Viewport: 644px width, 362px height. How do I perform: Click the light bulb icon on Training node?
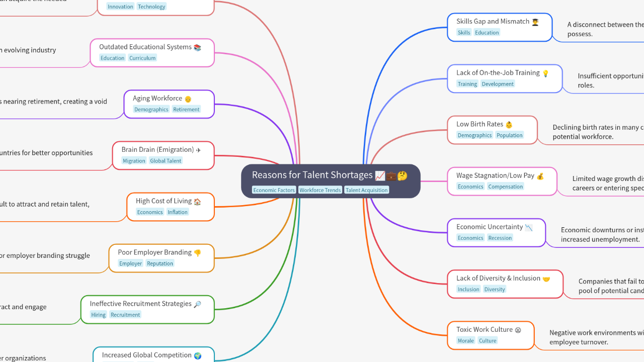point(545,73)
